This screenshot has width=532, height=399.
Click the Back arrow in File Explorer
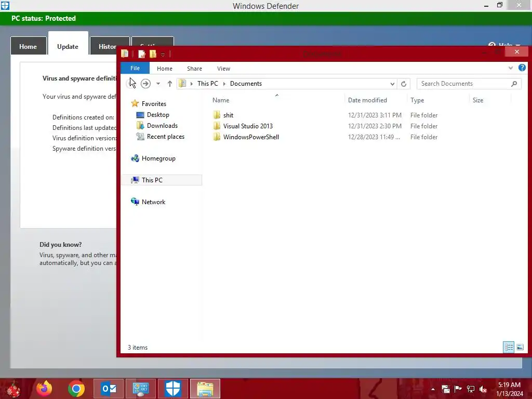131,84
